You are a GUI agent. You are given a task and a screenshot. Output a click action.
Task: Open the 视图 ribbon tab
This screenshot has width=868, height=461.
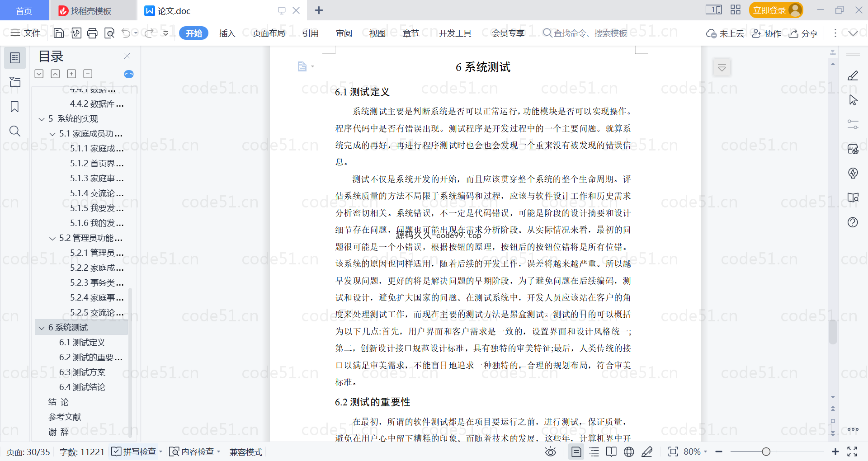point(377,33)
